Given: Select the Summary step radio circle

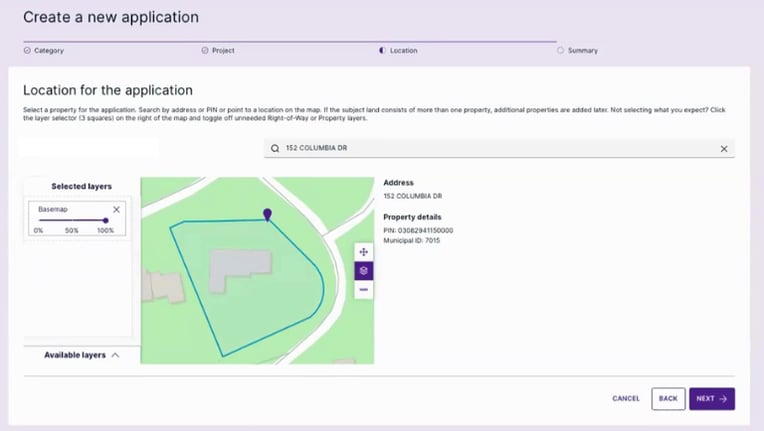Looking at the screenshot, I should coord(561,50).
